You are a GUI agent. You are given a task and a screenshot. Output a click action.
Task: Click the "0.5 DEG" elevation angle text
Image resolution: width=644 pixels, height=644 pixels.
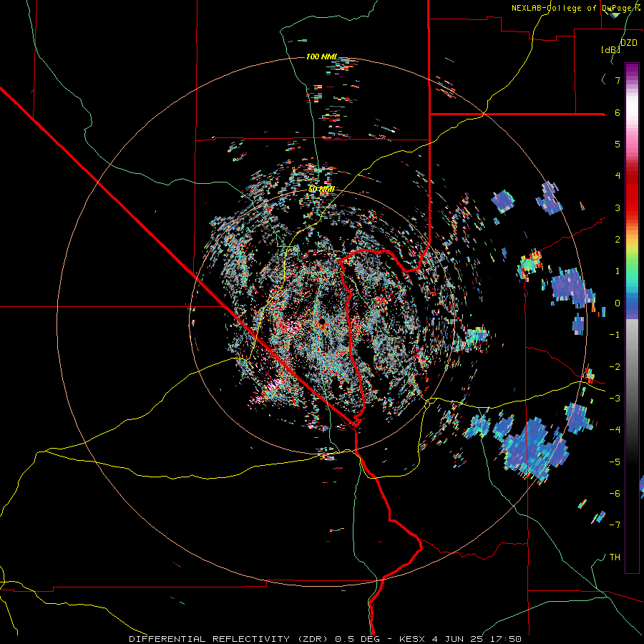[358, 639]
